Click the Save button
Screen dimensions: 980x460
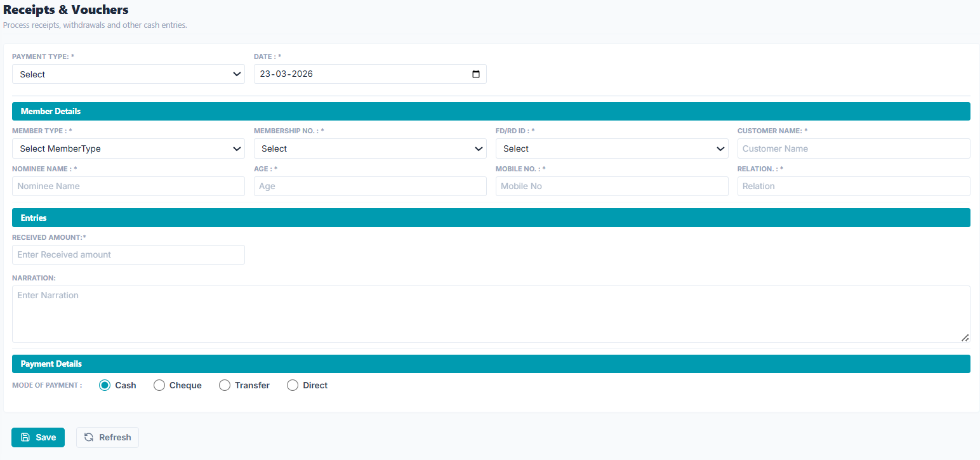click(38, 437)
